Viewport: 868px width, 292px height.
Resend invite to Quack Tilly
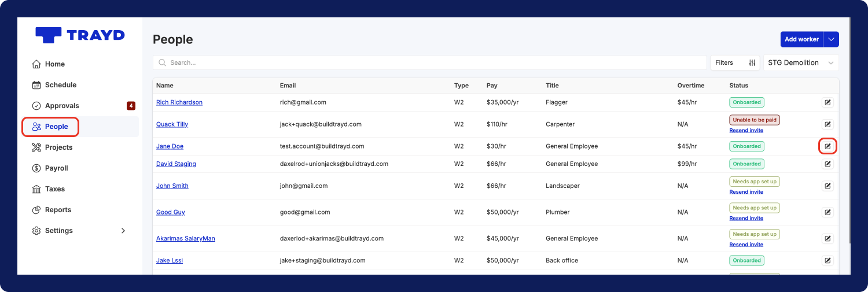point(746,131)
